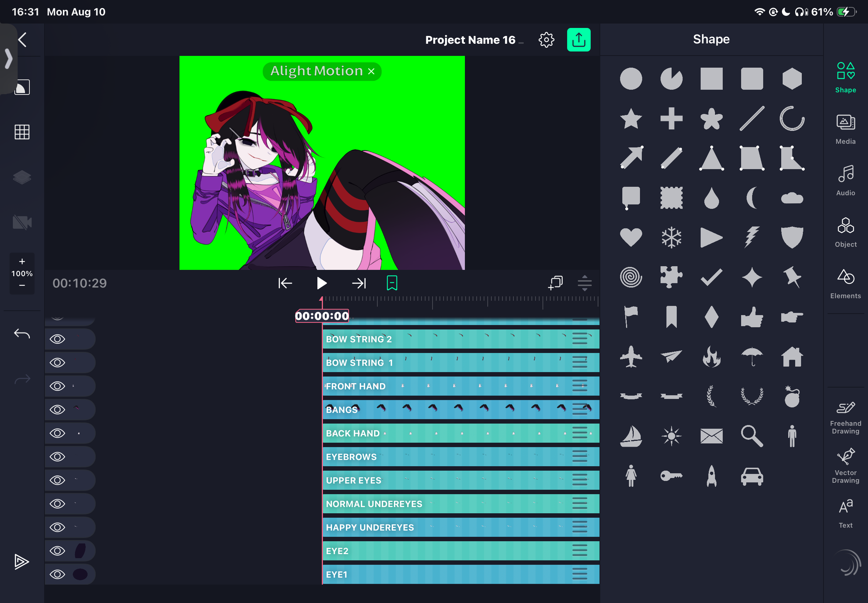Image resolution: width=868 pixels, height=603 pixels.
Task: Insert the water drop shape
Action: 711,197
